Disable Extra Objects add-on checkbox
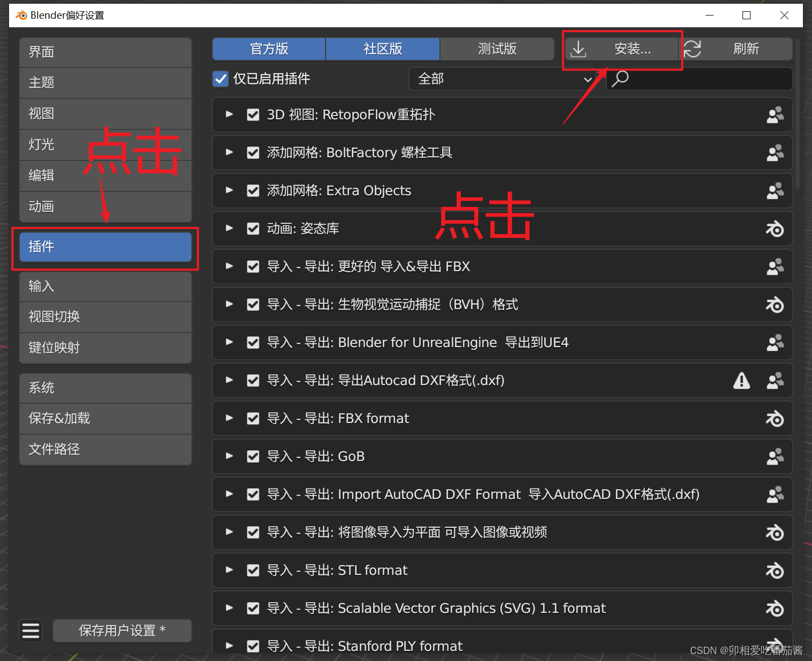812x661 pixels. pyautogui.click(x=253, y=191)
